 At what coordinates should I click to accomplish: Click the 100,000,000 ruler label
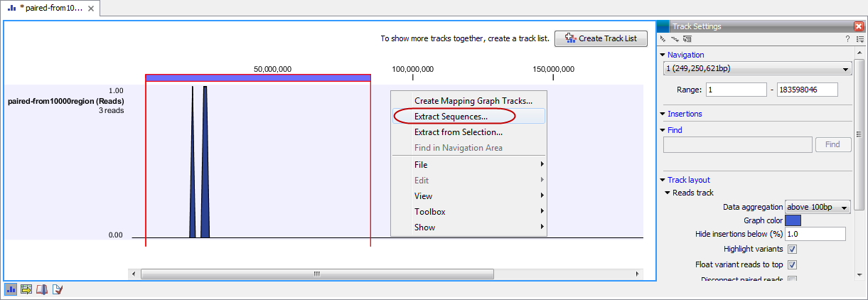[x=412, y=69]
